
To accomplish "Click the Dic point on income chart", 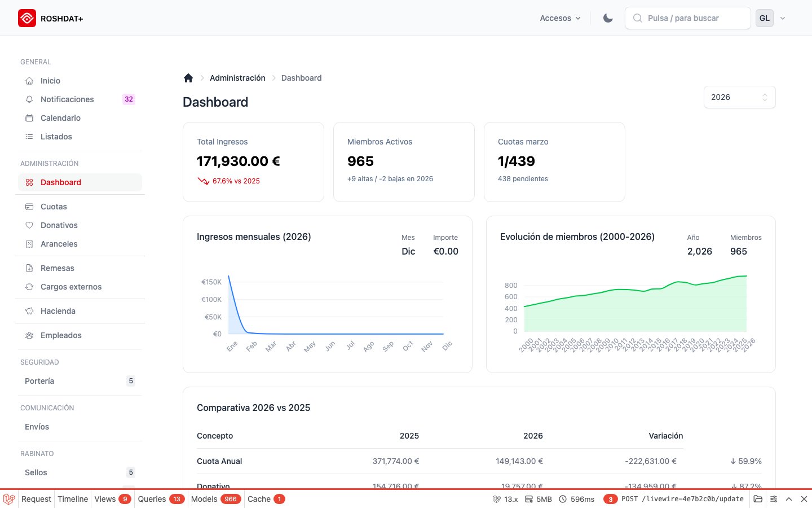I will [x=443, y=334].
